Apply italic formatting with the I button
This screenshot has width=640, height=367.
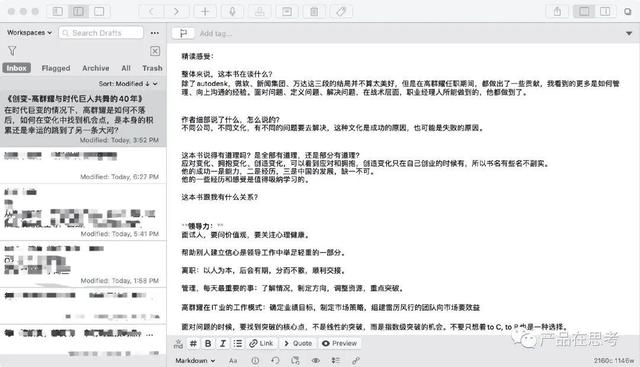(x=223, y=343)
